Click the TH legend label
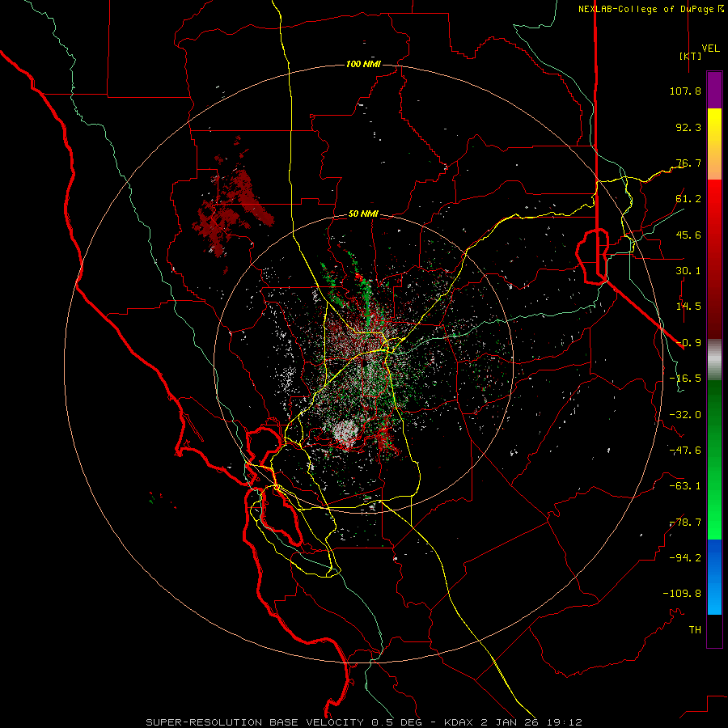728x728 pixels. point(695,630)
